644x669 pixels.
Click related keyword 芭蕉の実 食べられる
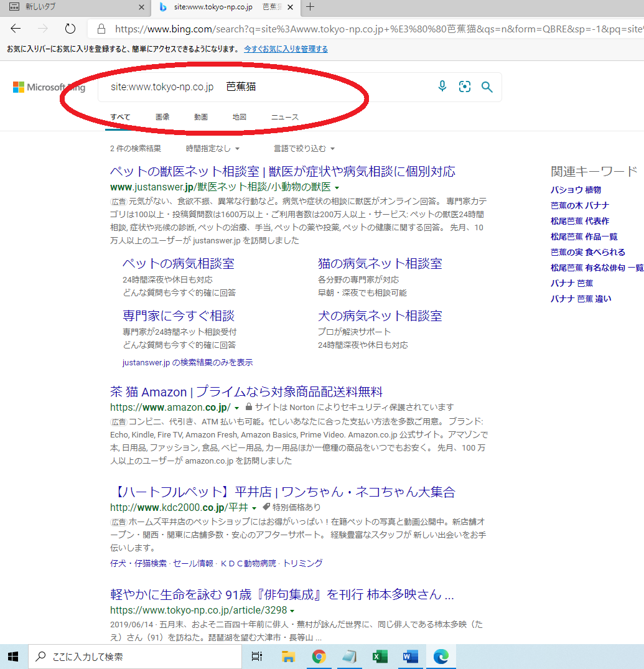click(x=588, y=252)
